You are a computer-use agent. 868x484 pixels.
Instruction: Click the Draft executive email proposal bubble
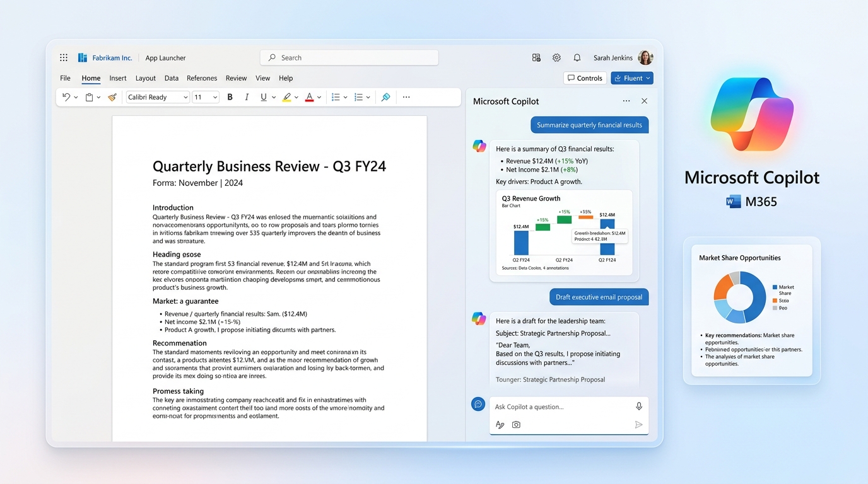[599, 297]
